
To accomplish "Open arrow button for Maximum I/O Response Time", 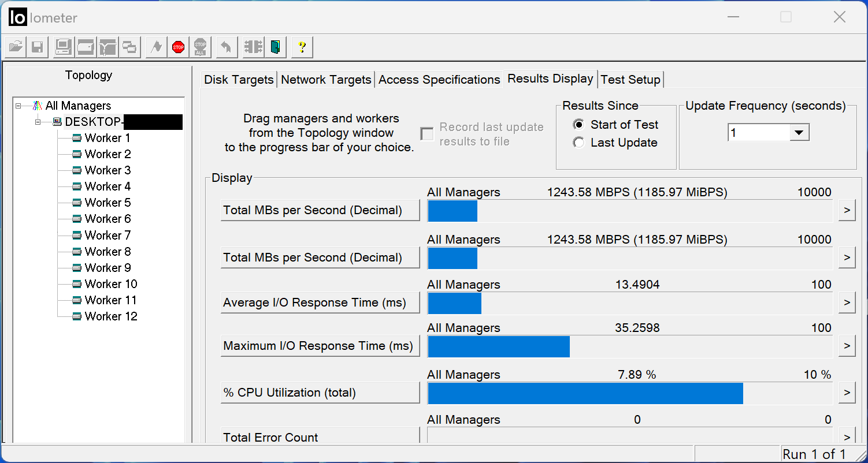I will pyautogui.click(x=847, y=346).
